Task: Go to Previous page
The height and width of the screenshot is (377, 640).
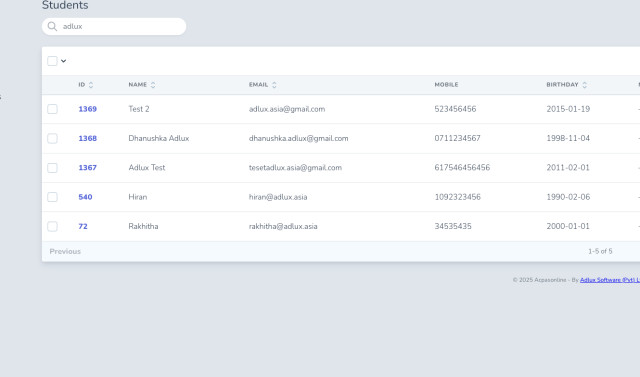Action: [65, 251]
